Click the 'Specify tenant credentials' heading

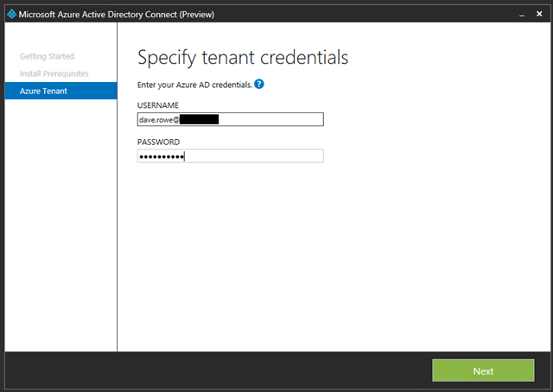point(243,58)
